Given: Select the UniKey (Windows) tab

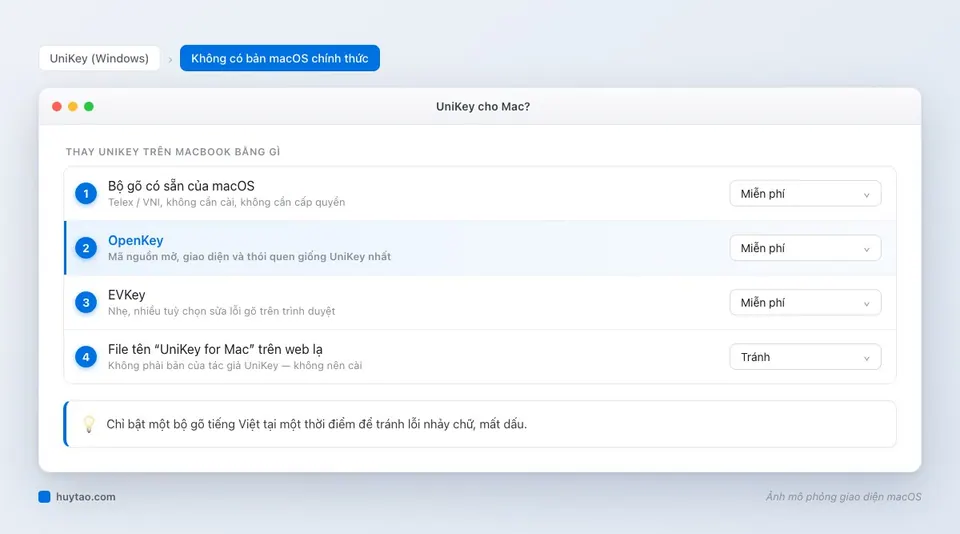Looking at the screenshot, I should (x=99, y=58).
